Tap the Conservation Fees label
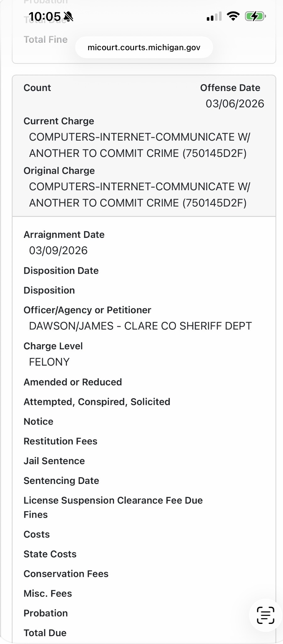The image size is (283, 644). (x=66, y=574)
